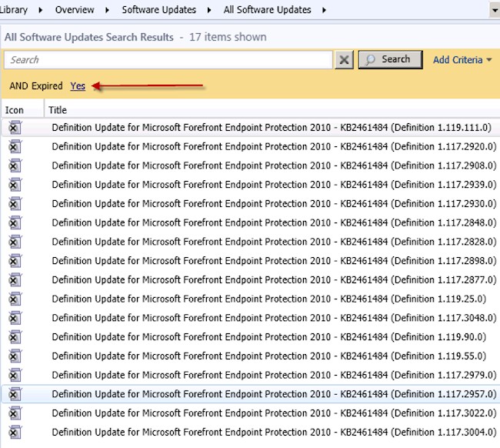The width and height of the screenshot is (500, 448).
Task: Click the Yes link next to Expired
Action: click(78, 86)
